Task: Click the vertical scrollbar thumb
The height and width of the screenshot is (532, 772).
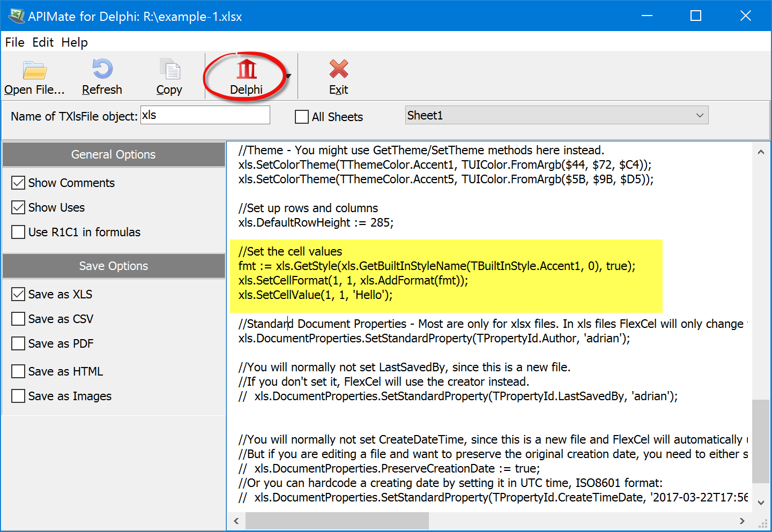Action: [761, 441]
